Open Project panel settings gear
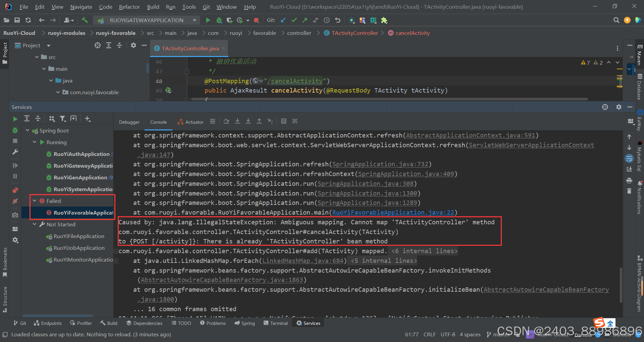 133,45
